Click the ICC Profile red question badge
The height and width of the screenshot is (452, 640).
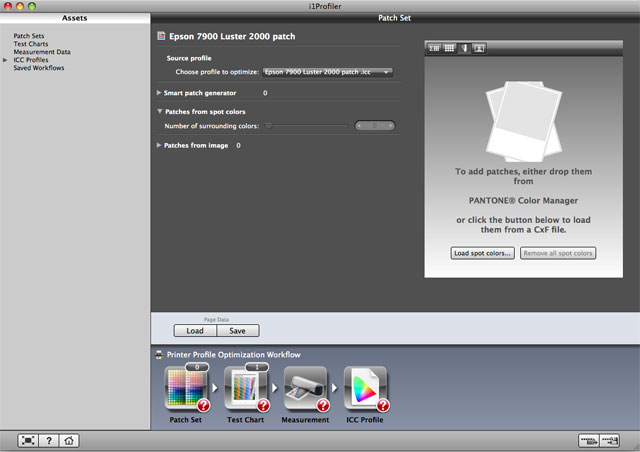point(383,405)
